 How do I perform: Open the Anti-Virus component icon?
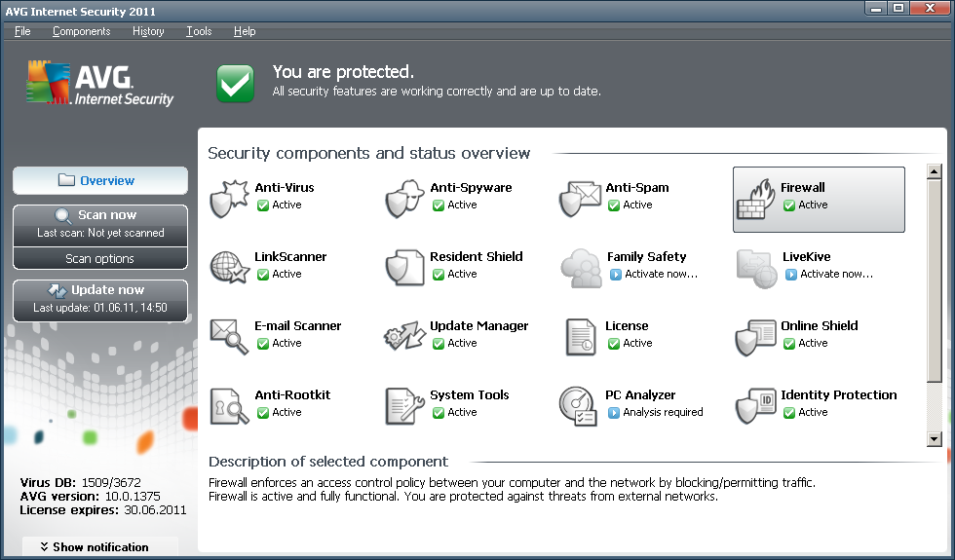[x=230, y=198]
